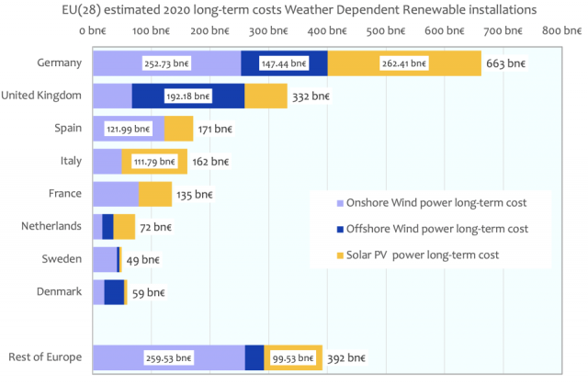Click Rest of Europe 99.53 bn€ label
The height and width of the screenshot is (385, 588).
coord(292,357)
